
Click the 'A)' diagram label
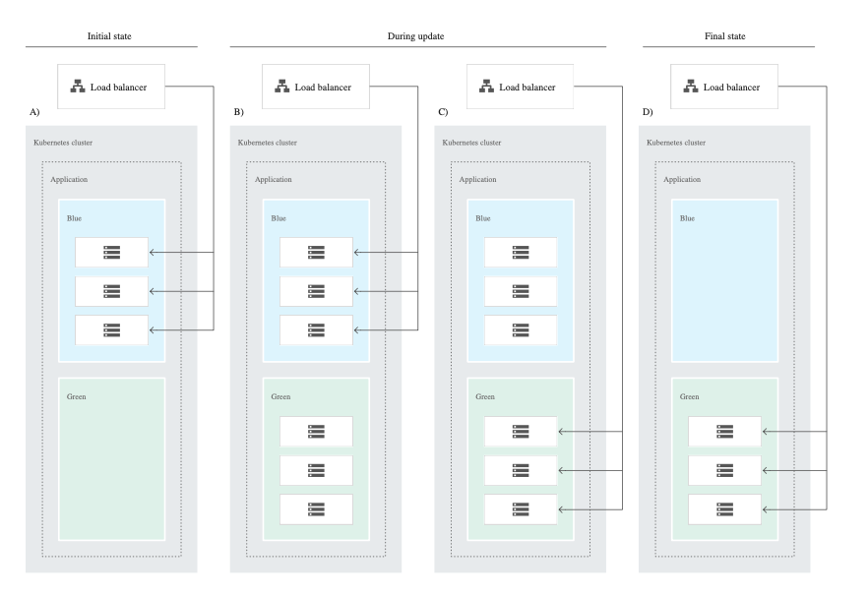click(34, 112)
